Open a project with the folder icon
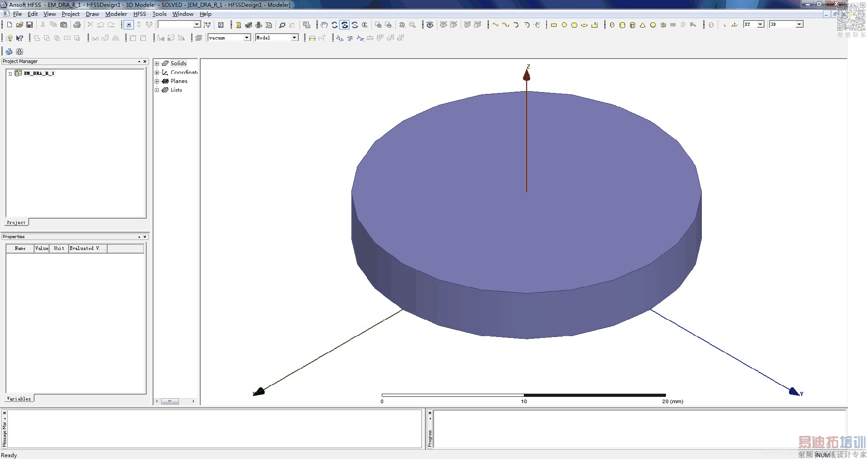The image size is (868, 459). pyautogui.click(x=20, y=25)
